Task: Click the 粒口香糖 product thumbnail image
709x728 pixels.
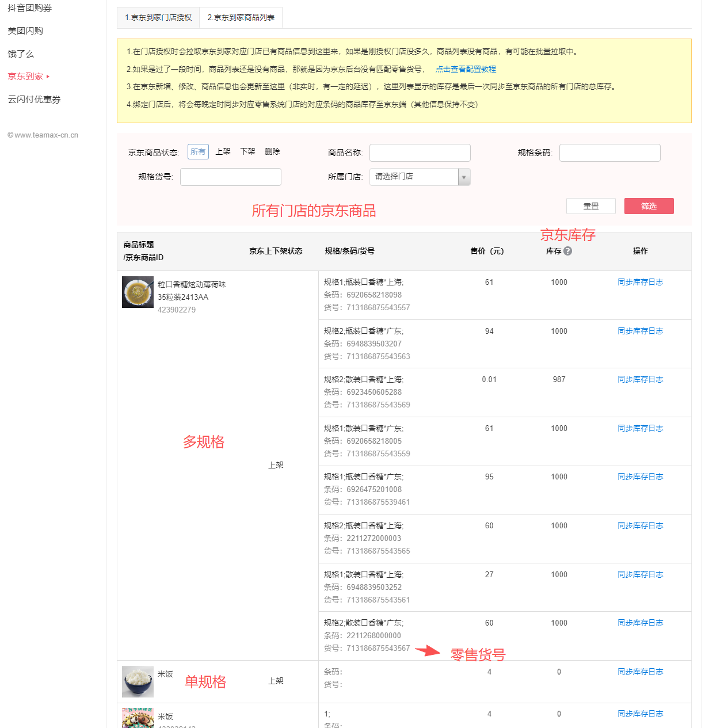Action: pos(138,292)
